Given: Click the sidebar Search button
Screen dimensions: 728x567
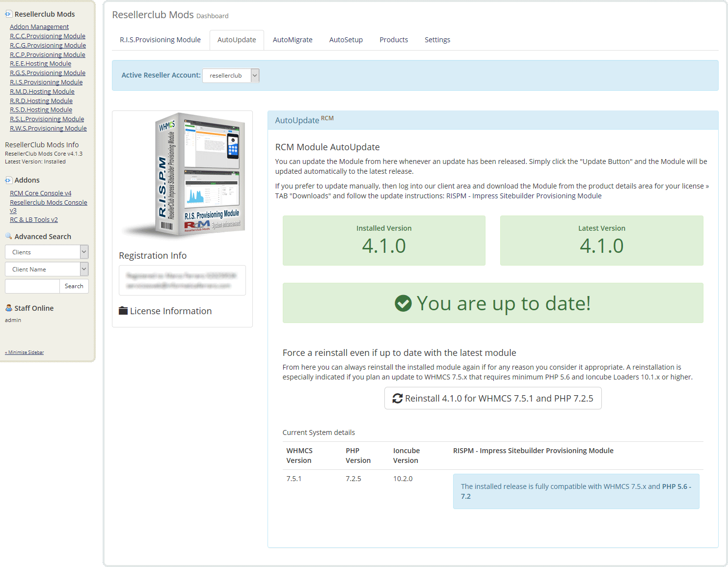Looking at the screenshot, I should (74, 286).
